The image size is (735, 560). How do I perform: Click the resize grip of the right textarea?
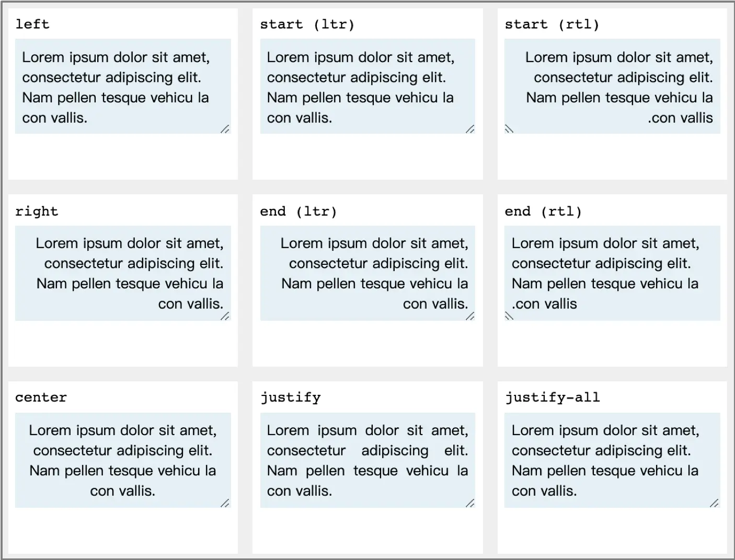point(225,316)
